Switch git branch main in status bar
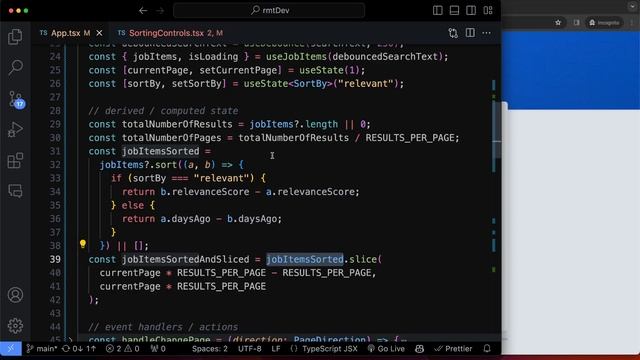This screenshot has width=640, height=360. (x=42, y=349)
